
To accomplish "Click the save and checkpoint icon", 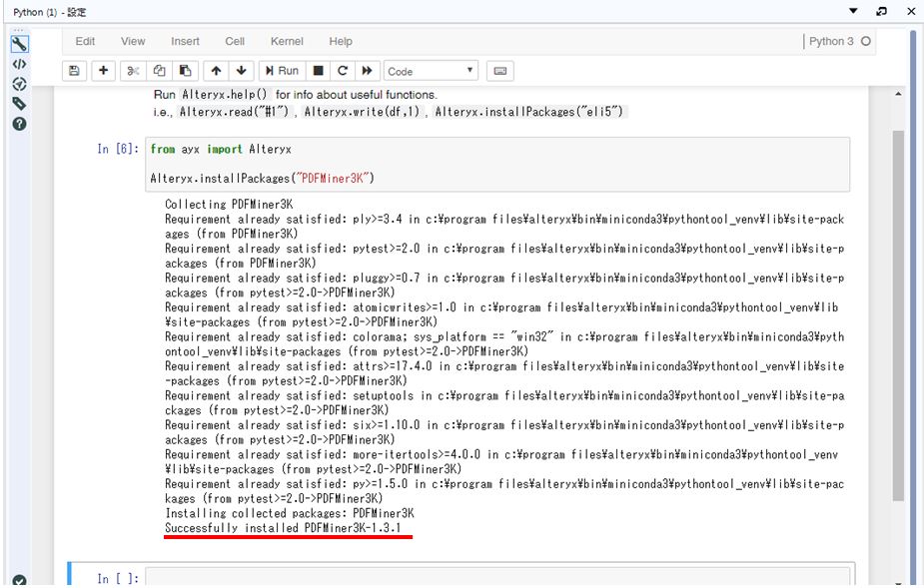I will pos(74,71).
